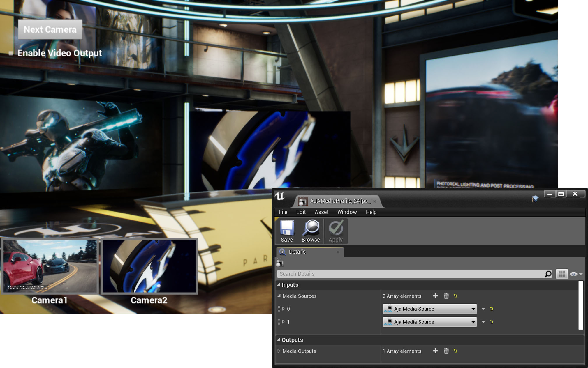Click the search magnifier in Search Details
This screenshot has height=368, width=588.
[x=548, y=274]
